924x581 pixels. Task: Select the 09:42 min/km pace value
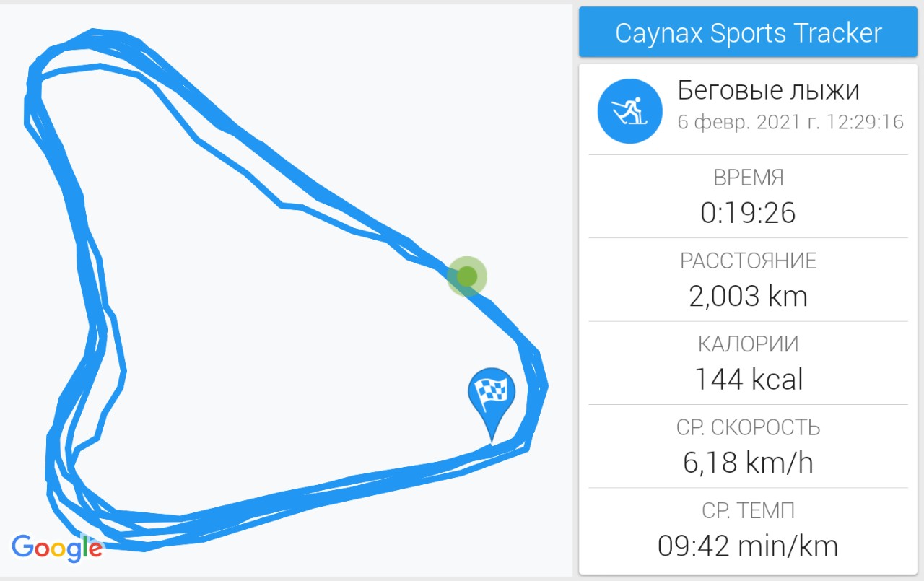tap(748, 546)
